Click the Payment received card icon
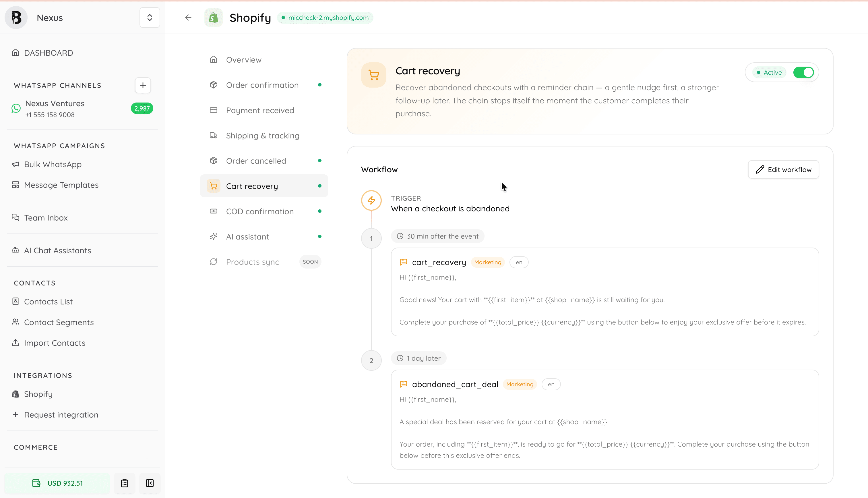The width and height of the screenshot is (868, 498). point(214,110)
